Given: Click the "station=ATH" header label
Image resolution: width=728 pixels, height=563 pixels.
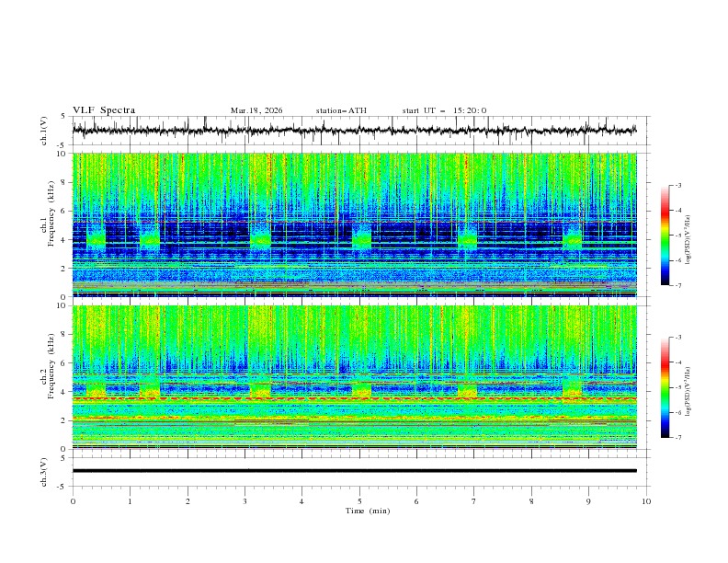Looking at the screenshot, I should click(341, 110).
